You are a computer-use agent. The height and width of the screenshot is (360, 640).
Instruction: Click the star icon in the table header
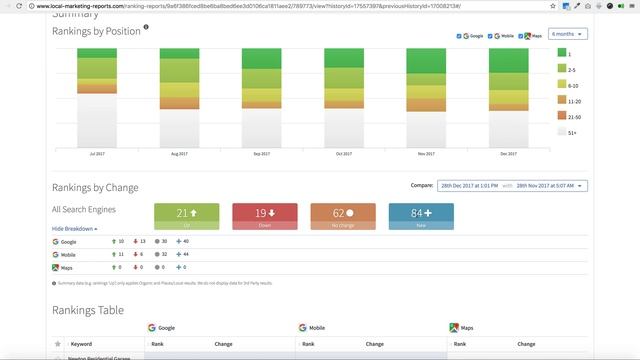point(58,344)
